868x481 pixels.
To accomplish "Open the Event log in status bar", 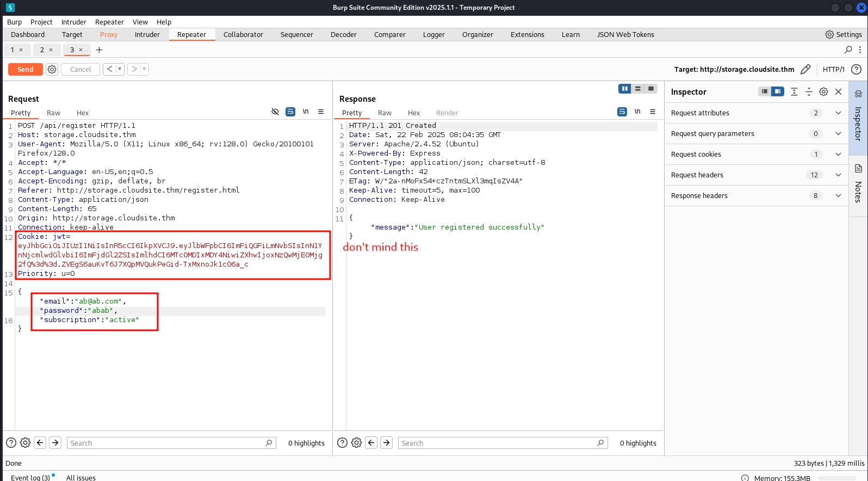I will pyautogui.click(x=30, y=477).
